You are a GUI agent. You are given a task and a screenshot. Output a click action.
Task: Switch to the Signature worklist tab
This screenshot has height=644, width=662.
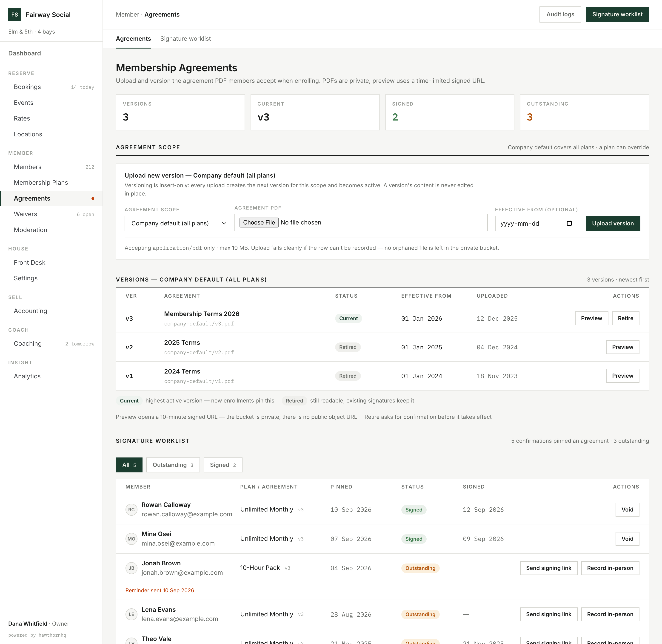coord(185,39)
